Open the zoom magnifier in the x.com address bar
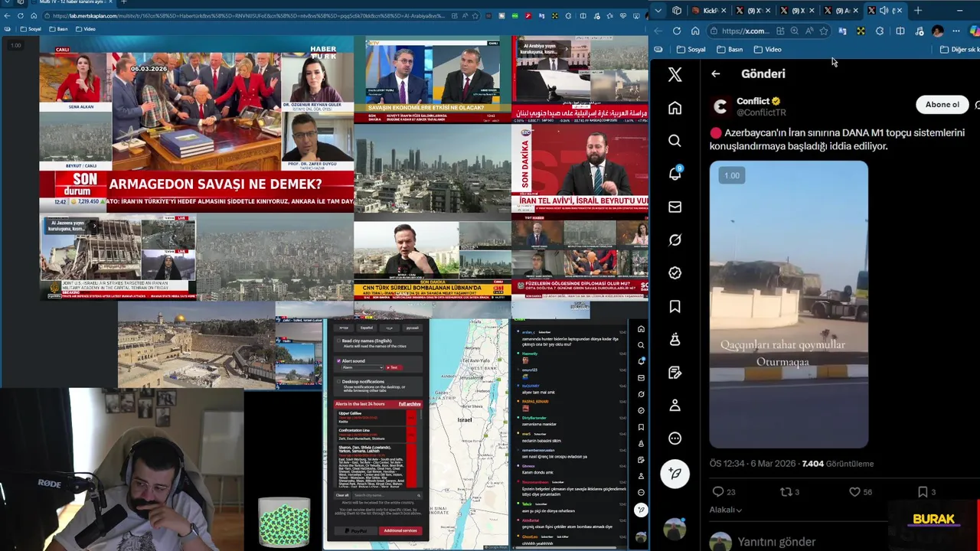This screenshot has height=551, width=980. (x=794, y=31)
